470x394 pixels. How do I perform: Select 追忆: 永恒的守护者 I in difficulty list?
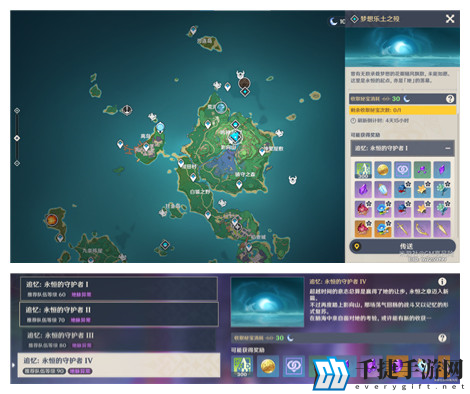coord(118,289)
